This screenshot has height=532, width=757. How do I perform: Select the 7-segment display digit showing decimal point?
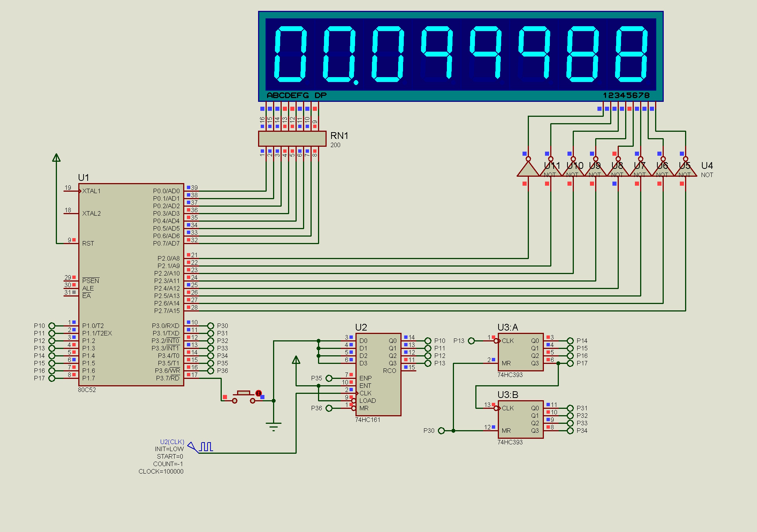coord(339,54)
